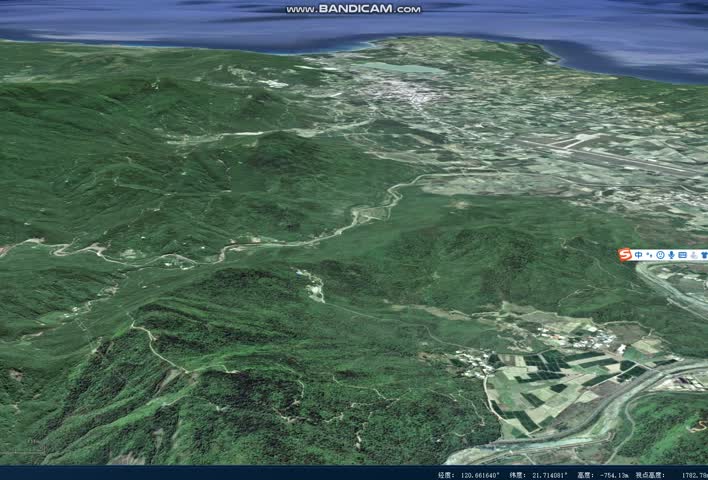
Task: Toggle punctuation mode on IME bar
Action: pos(650,256)
